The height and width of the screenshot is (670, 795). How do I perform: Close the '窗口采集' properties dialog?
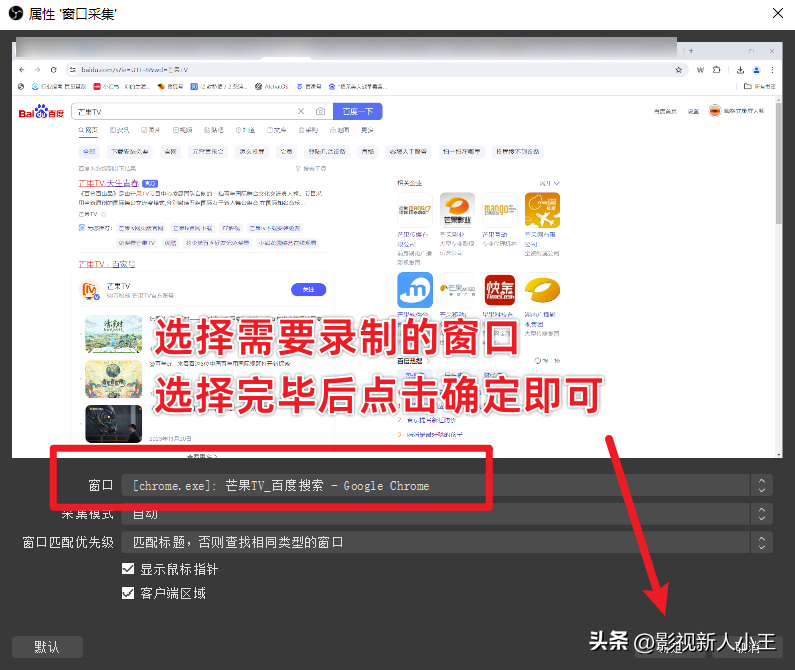click(x=778, y=13)
